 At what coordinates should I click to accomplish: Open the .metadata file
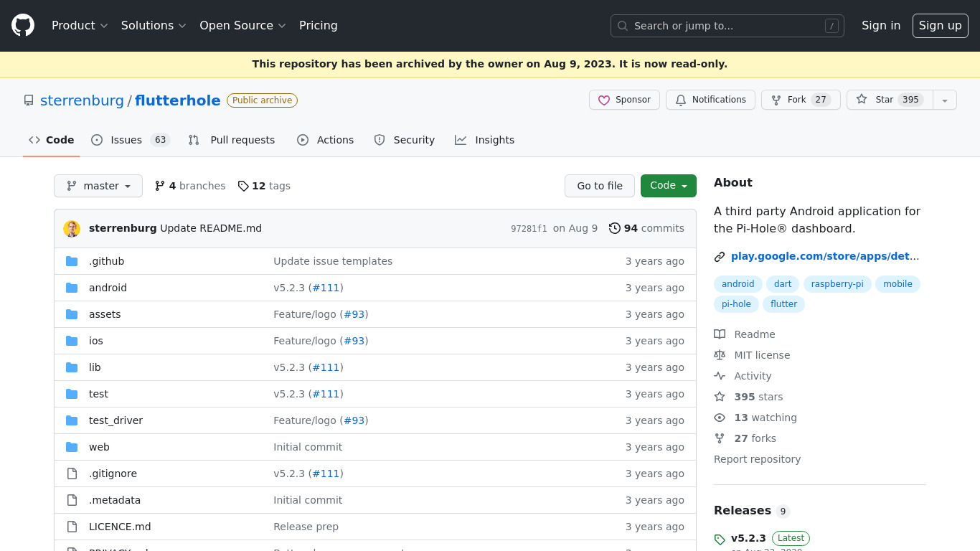tap(115, 500)
